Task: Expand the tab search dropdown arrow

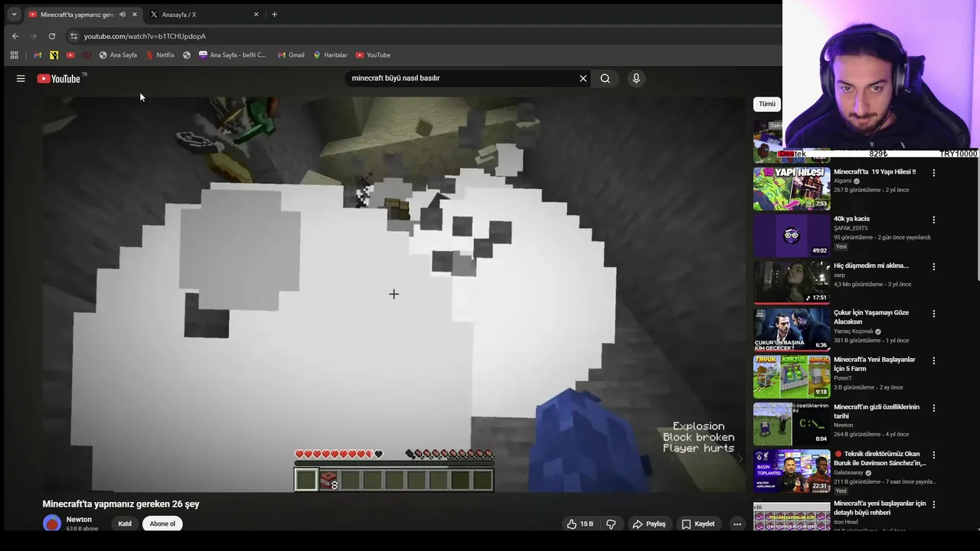Action: [14, 15]
